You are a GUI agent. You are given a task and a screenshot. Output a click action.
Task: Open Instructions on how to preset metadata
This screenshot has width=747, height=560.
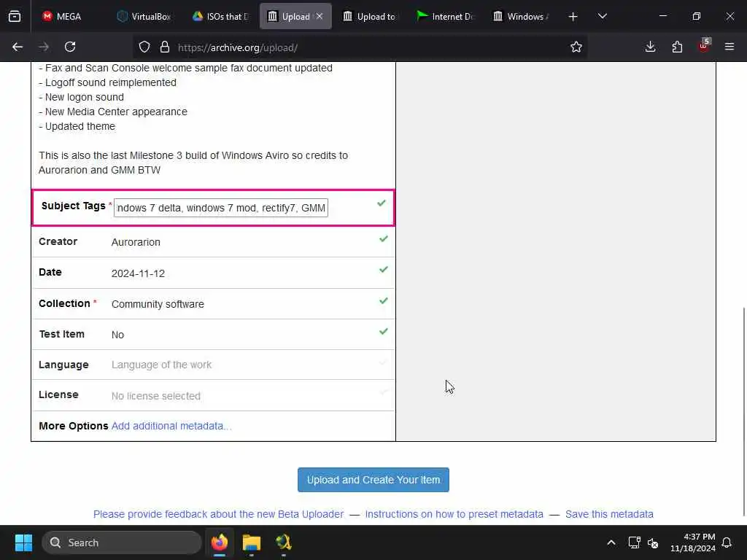[454, 514]
